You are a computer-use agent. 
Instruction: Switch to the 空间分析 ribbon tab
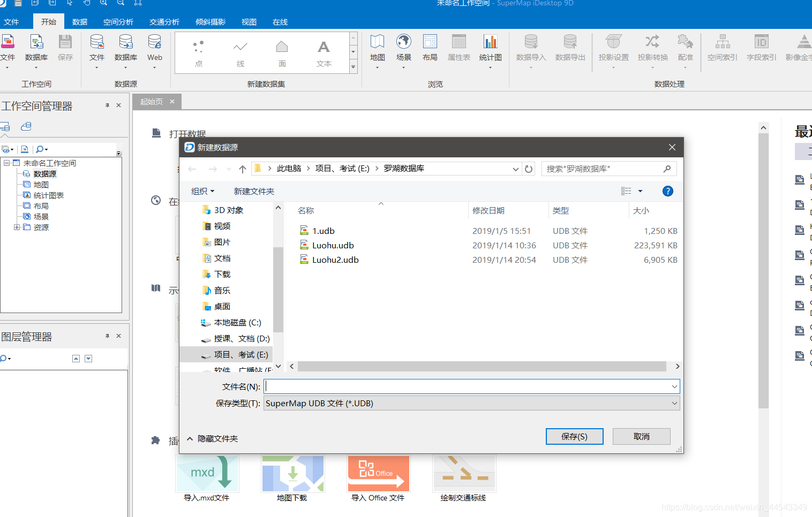point(118,22)
